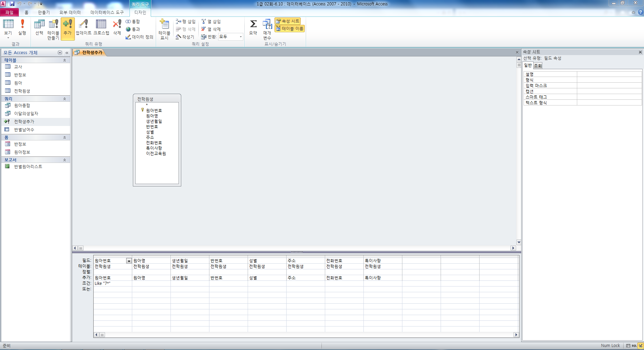Click the Delete (삭제) query type icon
The image size is (644, 350).
pos(117,28)
